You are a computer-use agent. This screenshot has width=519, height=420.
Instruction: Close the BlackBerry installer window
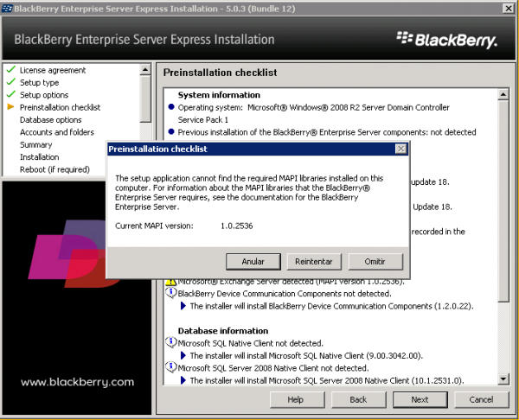click(509, 9)
